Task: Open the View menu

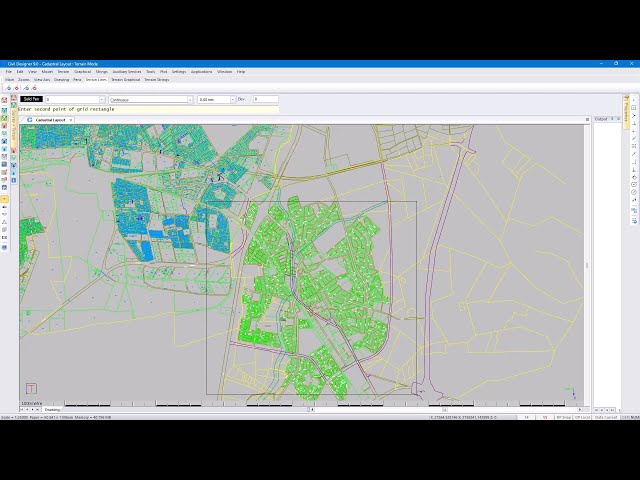Action: click(x=32, y=71)
